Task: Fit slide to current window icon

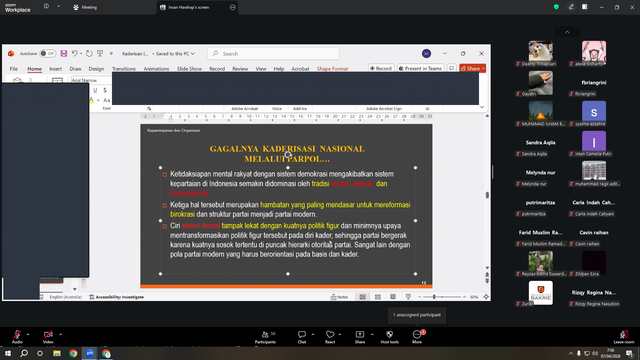Action: [x=486, y=297]
